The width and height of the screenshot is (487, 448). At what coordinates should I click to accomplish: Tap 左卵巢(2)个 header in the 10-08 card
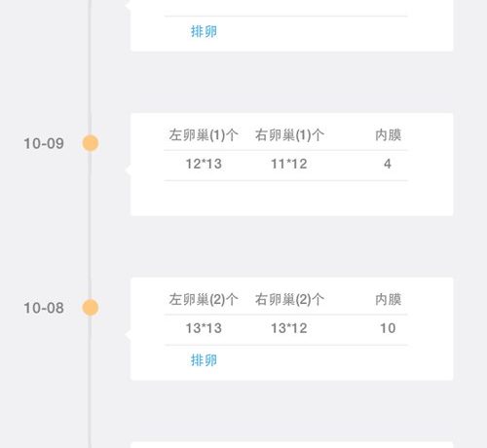click(x=204, y=299)
